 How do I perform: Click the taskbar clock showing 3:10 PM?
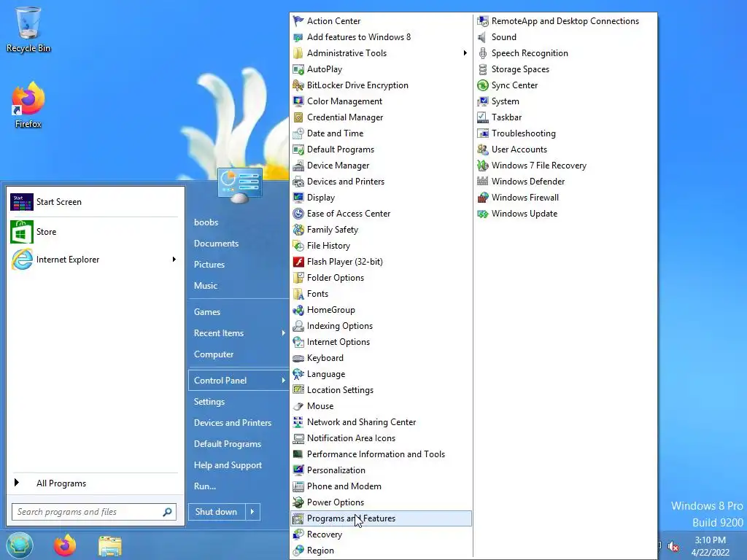[711, 546]
